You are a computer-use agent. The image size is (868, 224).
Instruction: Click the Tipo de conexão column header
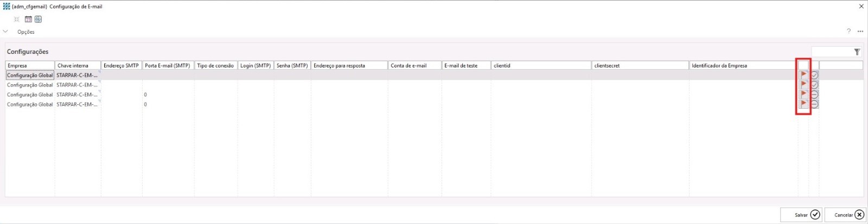(215, 65)
